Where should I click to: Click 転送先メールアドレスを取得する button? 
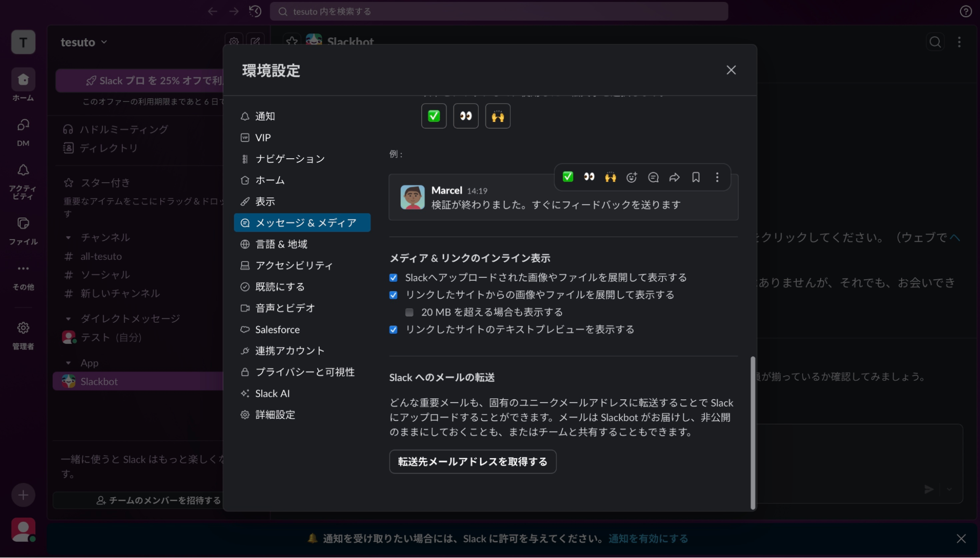coord(472,461)
